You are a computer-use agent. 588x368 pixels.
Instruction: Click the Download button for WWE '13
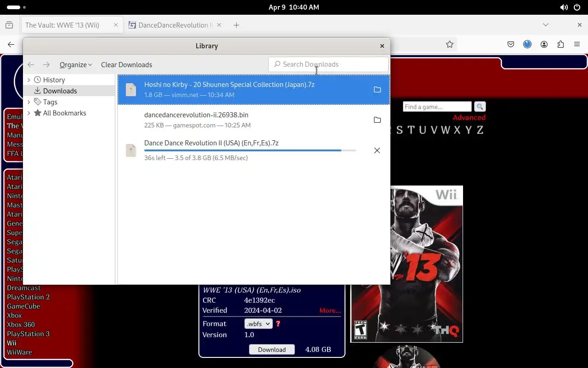[271, 350]
